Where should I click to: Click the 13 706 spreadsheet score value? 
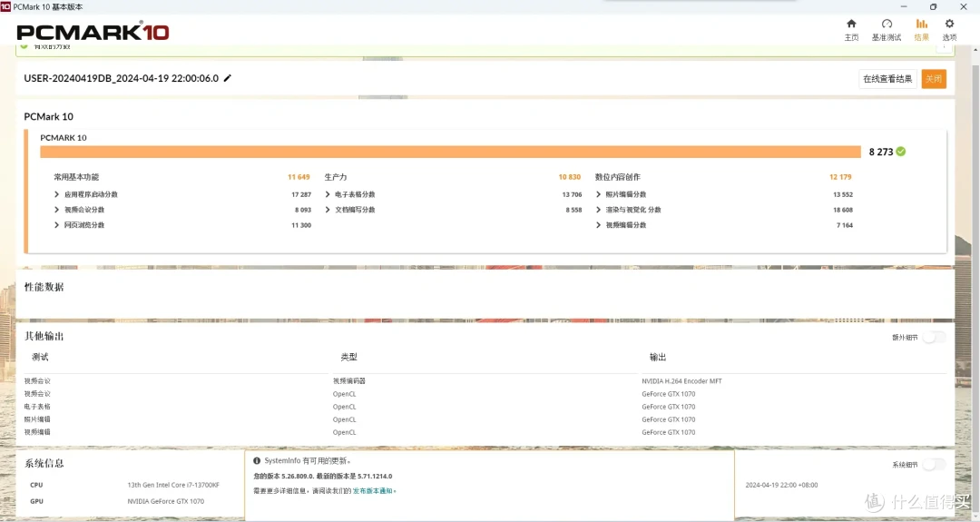point(572,194)
